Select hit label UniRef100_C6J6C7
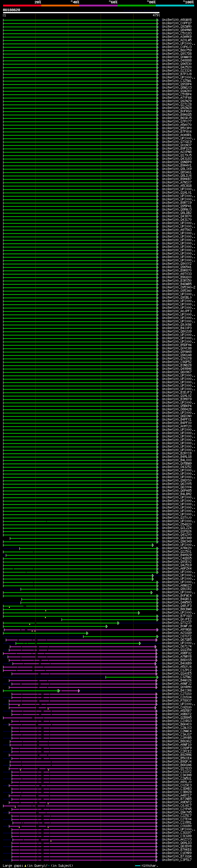Image resolution: width=197 pixels, height=868 pixels. (177, 806)
